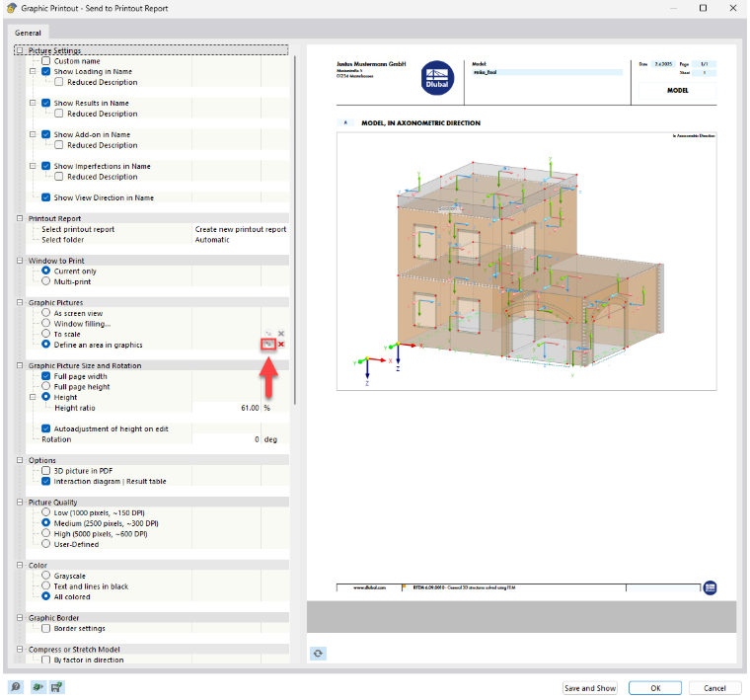Toggle Autoadjustment of height on edit
750x700 pixels.
[46, 428]
